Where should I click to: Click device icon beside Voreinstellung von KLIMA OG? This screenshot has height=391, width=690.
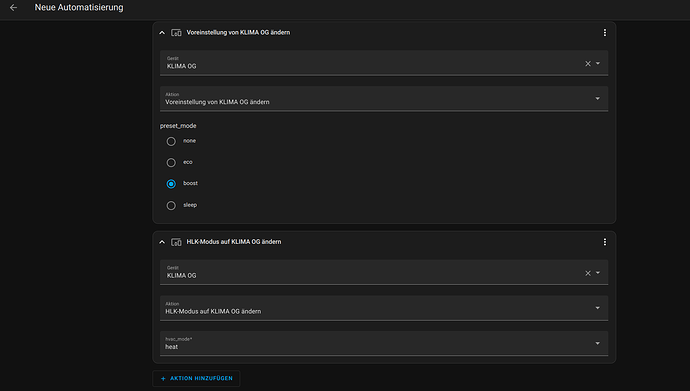176,33
